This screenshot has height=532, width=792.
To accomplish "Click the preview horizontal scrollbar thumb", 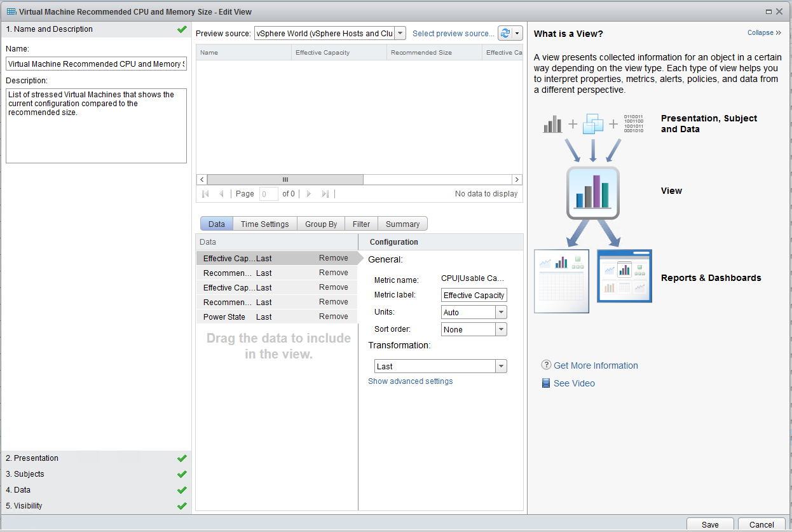I will pyautogui.click(x=285, y=180).
